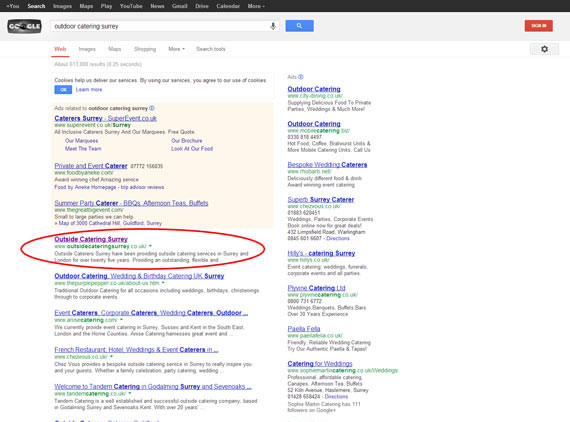Open +You in the top black bar
The height and width of the screenshot is (422, 570).
click(x=13, y=6)
